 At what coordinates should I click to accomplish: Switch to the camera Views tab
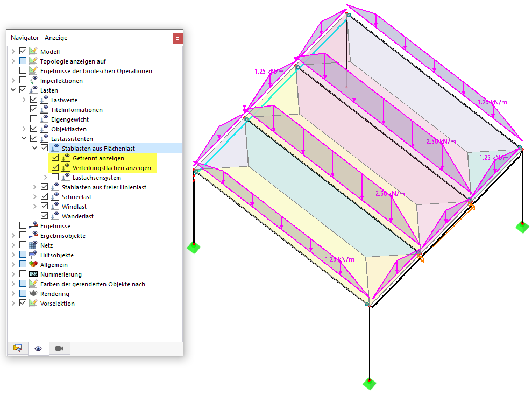point(59,348)
